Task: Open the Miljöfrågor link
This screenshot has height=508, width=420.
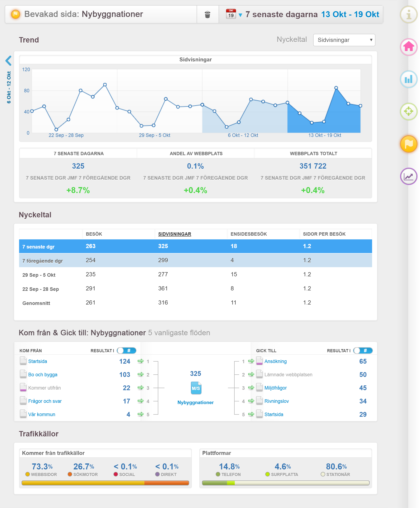Action: click(275, 388)
